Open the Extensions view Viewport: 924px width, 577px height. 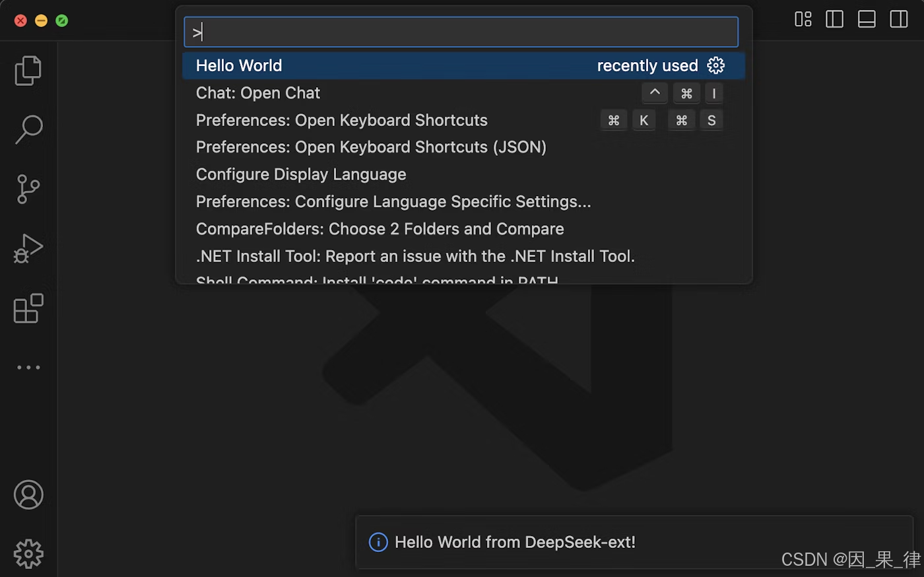pyautogui.click(x=28, y=308)
